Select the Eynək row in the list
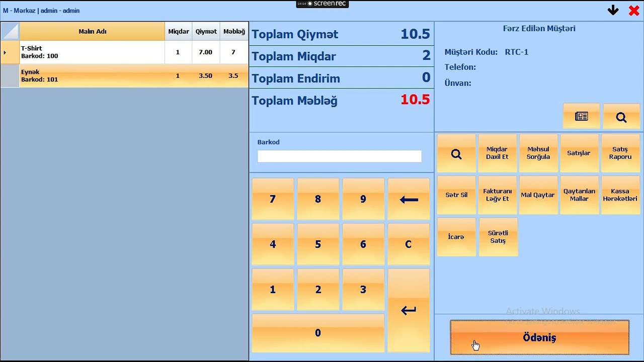Image resolution: width=644 pixels, height=362 pixels. [124, 76]
